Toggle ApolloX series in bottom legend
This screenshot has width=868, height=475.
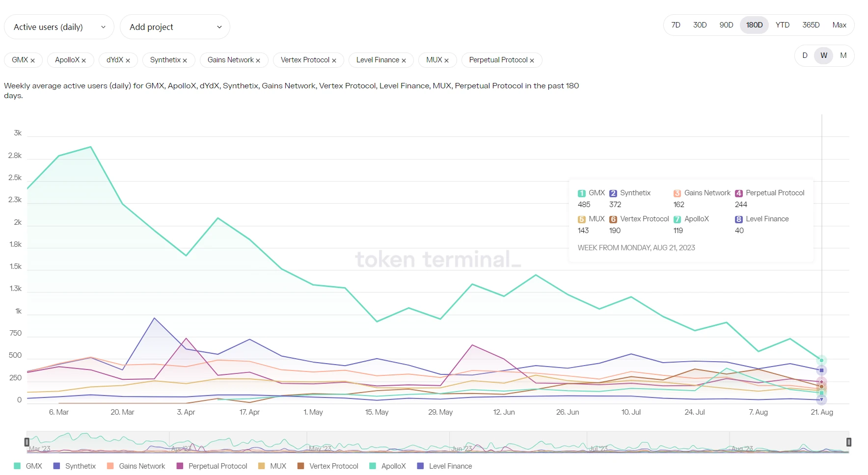pos(388,466)
